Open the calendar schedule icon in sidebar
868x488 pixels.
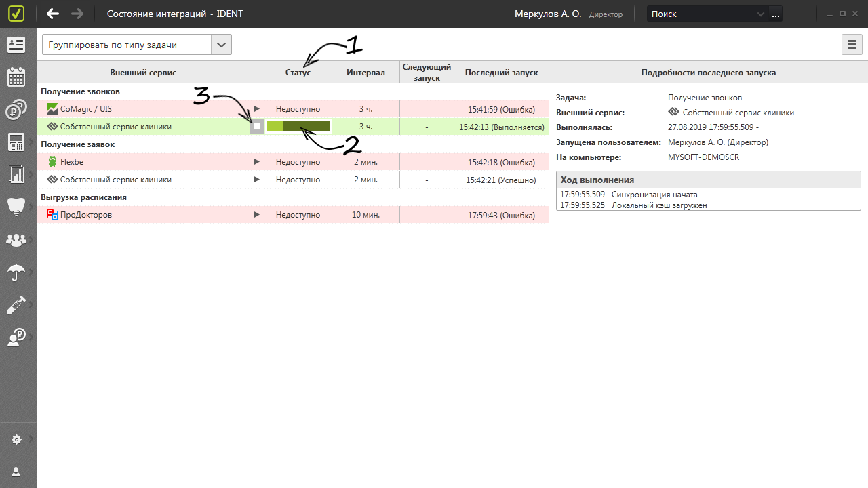coord(16,77)
